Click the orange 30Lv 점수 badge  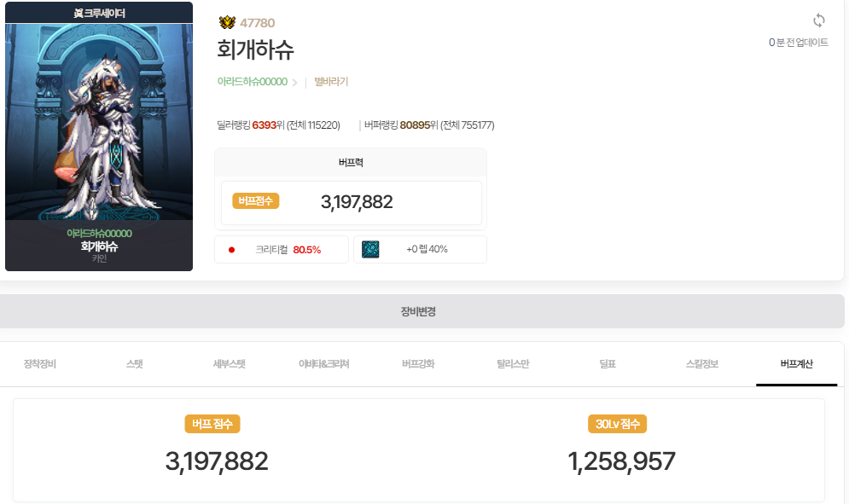click(617, 424)
